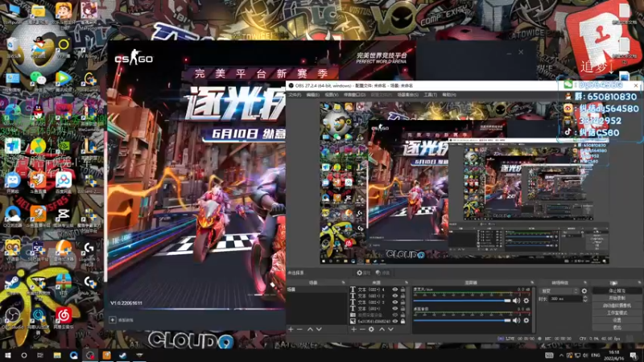Toggle lock on 文本 (GDI+) 4 source

(403, 290)
